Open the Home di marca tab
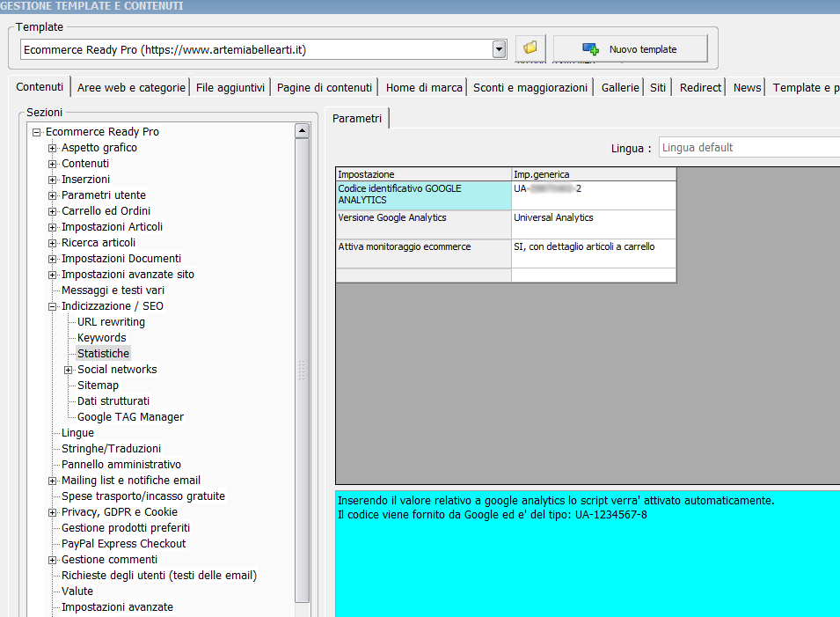 (424, 87)
